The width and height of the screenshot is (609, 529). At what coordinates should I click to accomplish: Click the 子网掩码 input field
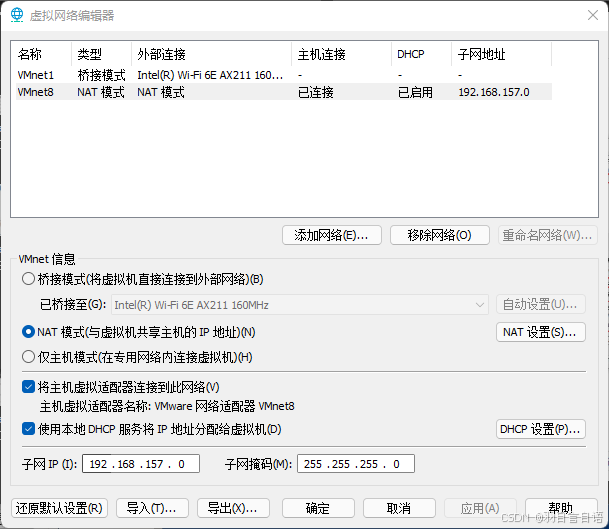(x=356, y=464)
